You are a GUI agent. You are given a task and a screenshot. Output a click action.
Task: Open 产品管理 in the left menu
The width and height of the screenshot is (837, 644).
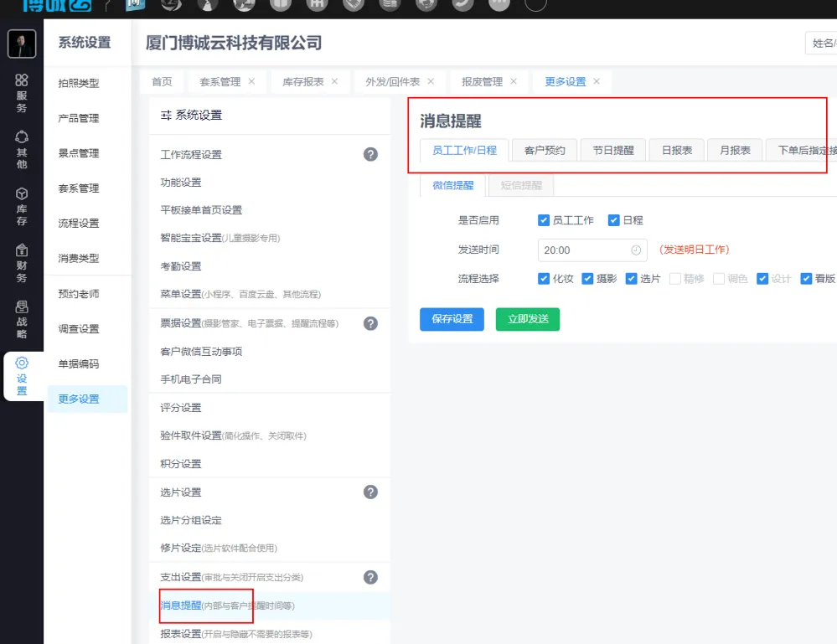(79, 118)
